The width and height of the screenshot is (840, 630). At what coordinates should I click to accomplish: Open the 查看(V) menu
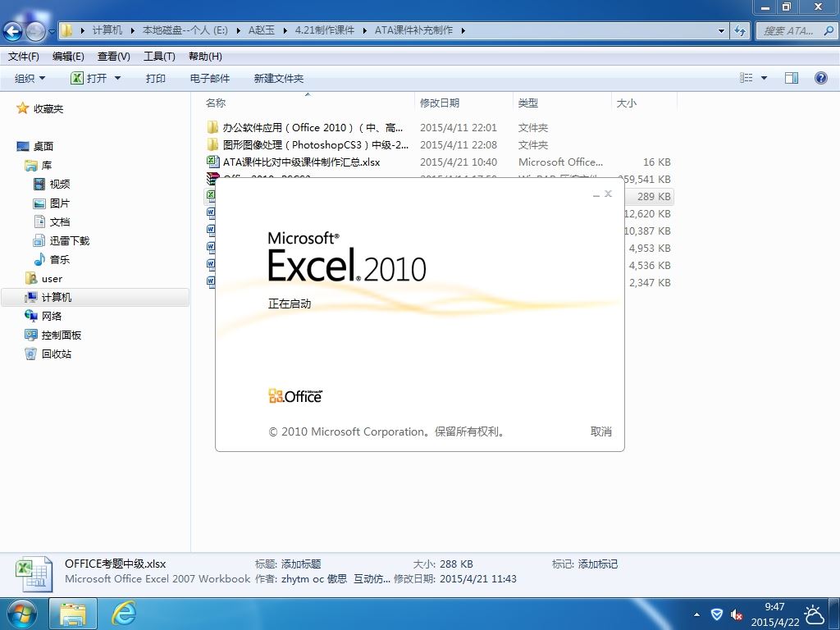click(113, 57)
